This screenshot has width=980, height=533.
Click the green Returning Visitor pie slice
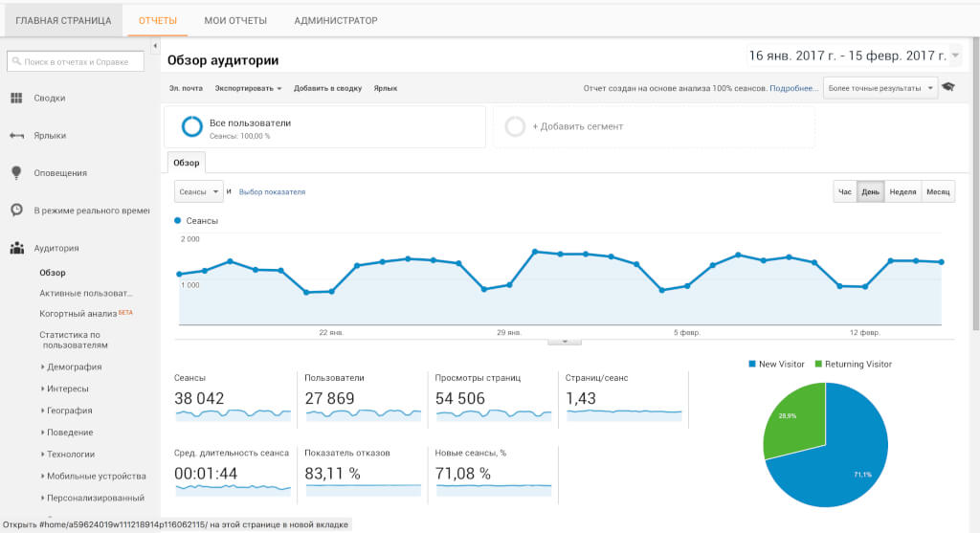792,418
